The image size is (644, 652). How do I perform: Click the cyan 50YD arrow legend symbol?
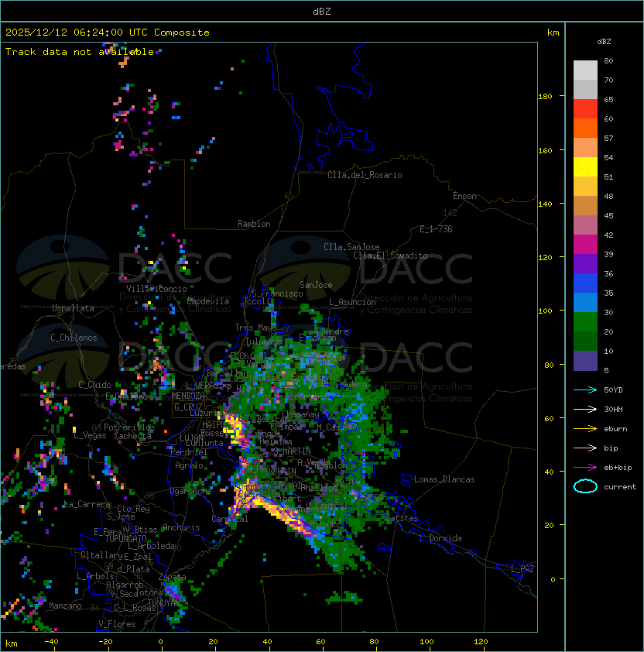(x=585, y=390)
